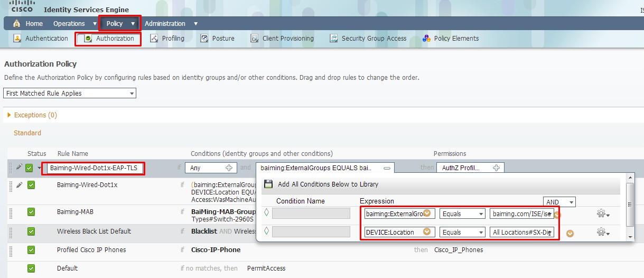
Task: Open the Equals operator dropdown in ExternalGroups row
Action: point(462,214)
